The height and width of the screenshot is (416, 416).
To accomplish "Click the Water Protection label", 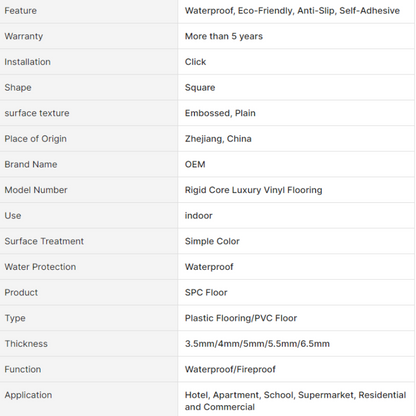I will [40, 267].
